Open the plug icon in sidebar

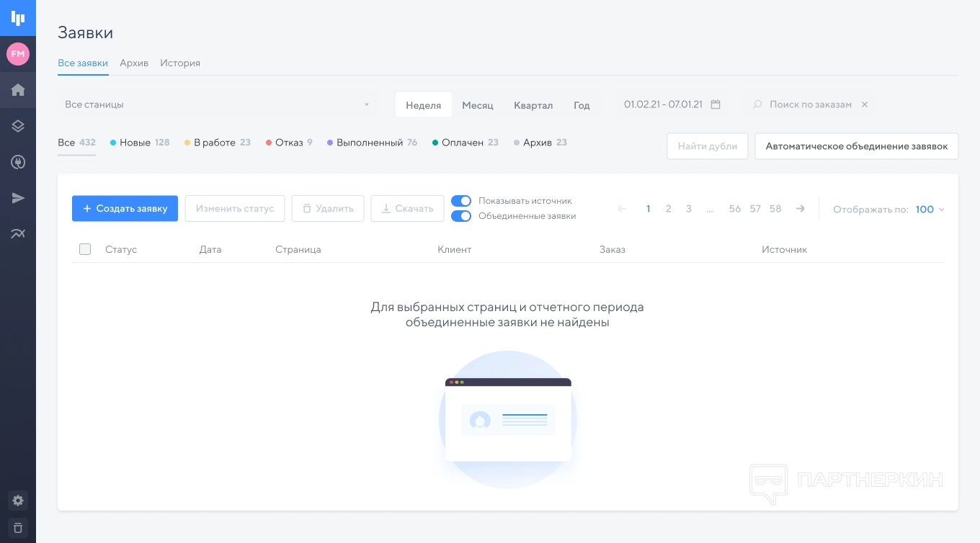coord(18,162)
